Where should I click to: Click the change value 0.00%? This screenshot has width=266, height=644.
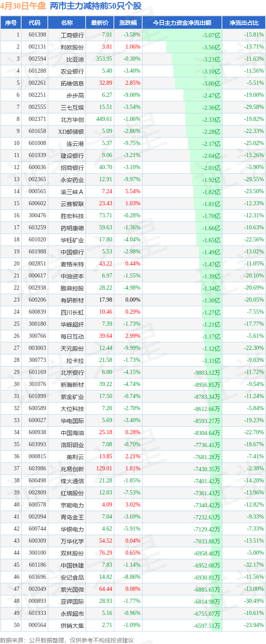pos(133,300)
